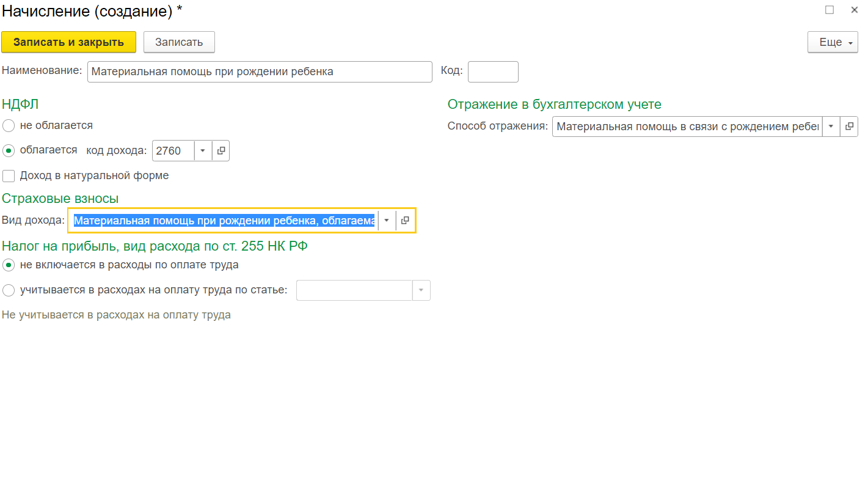Image resolution: width=868 pixels, height=478 pixels.
Task: Enable the 'Доход в натуральной форме' checkbox
Action: click(x=9, y=176)
